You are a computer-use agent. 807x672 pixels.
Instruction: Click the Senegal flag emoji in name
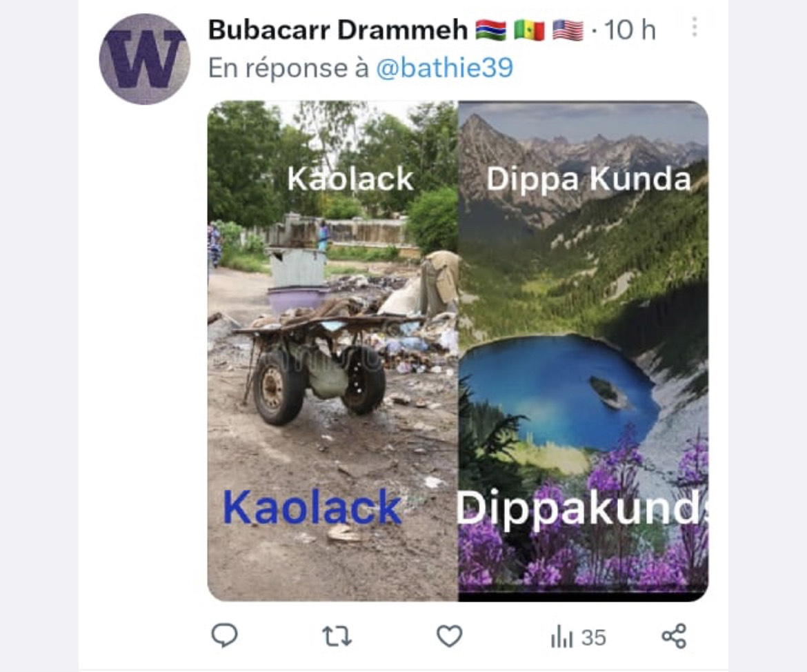point(529,30)
